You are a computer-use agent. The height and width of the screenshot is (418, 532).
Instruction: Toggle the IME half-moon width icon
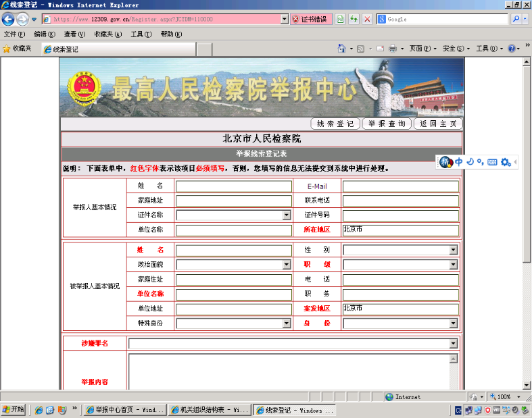click(470, 162)
